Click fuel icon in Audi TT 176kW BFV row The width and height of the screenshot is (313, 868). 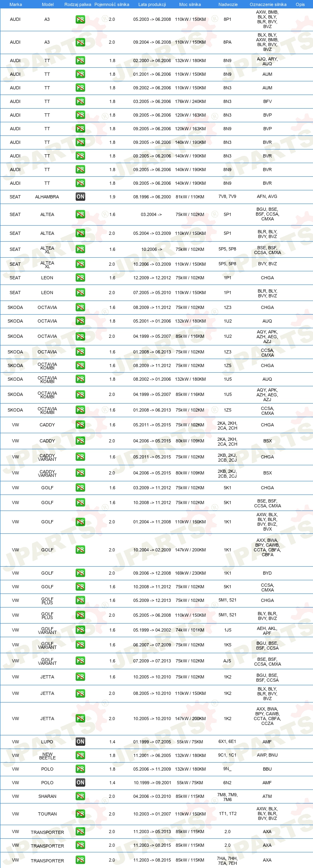80,101
